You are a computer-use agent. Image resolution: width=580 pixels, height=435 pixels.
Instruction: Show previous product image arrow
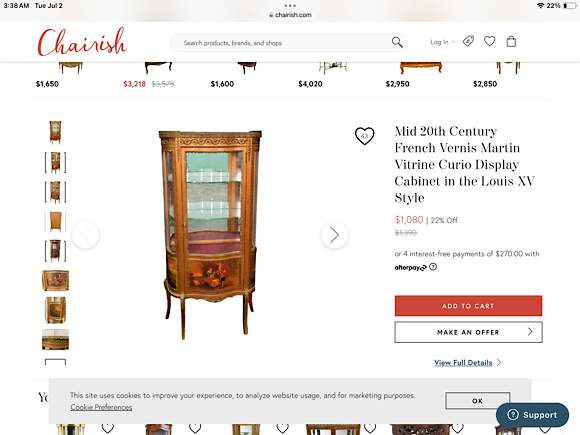(85, 235)
